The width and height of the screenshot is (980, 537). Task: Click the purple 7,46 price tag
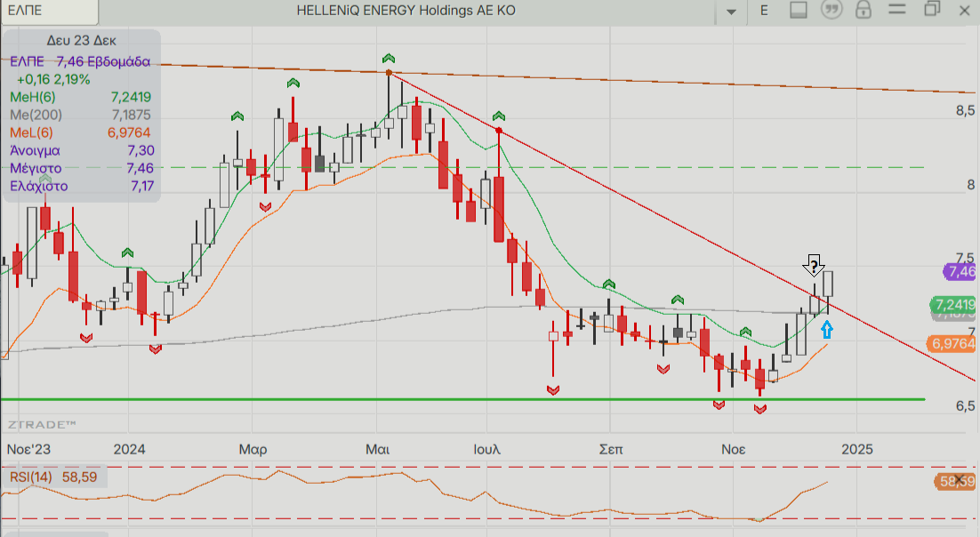tap(960, 271)
